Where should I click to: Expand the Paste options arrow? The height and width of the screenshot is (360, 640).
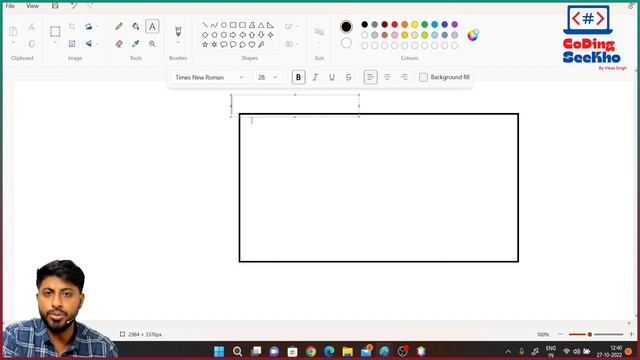[13, 43]
